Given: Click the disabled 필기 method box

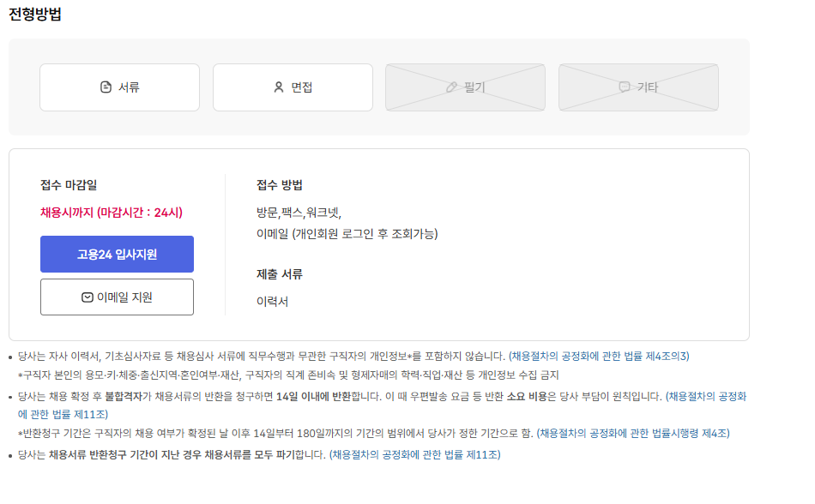Looking at the screenshot, I should 465,87.
